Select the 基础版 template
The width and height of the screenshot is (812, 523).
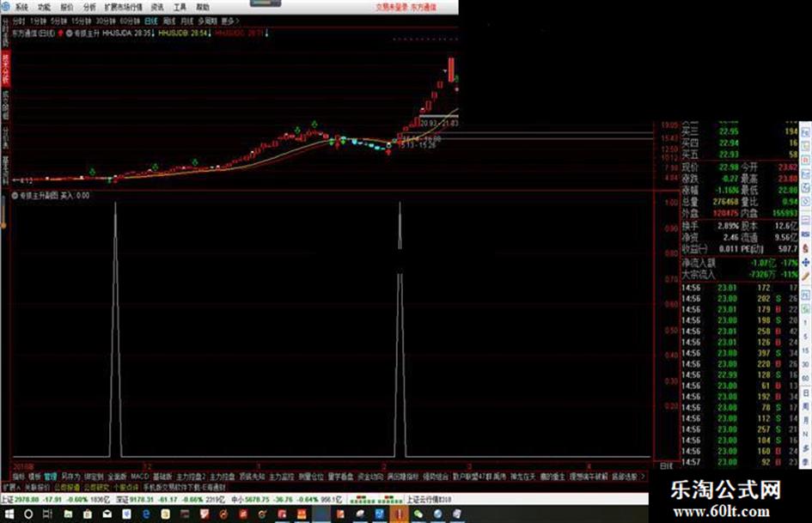click(x=162, y=477)
